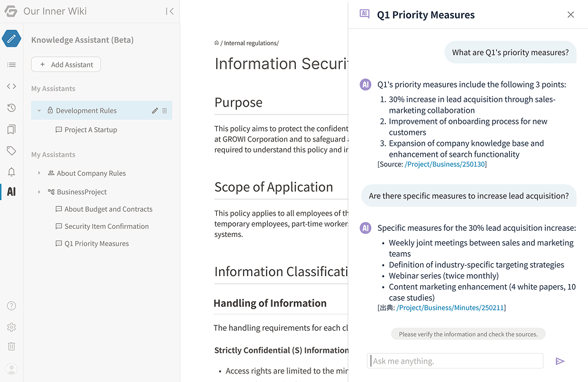Screen dimensions: 588x382
Task: Click the home breadcrumb icon above the title
Action: pos(216,43)
